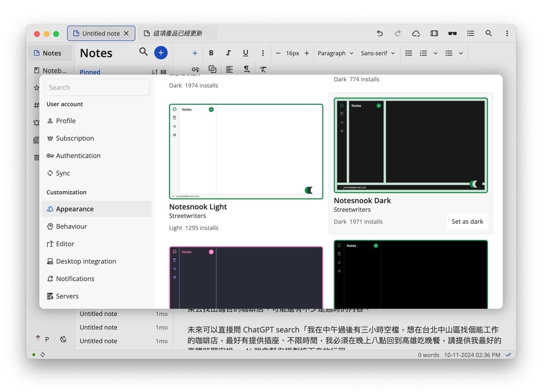Image resolution: width=546 pixels, height=392 pixels.
Task: Click the redo arrow in the top toolbar
Action: coord(398,33)
